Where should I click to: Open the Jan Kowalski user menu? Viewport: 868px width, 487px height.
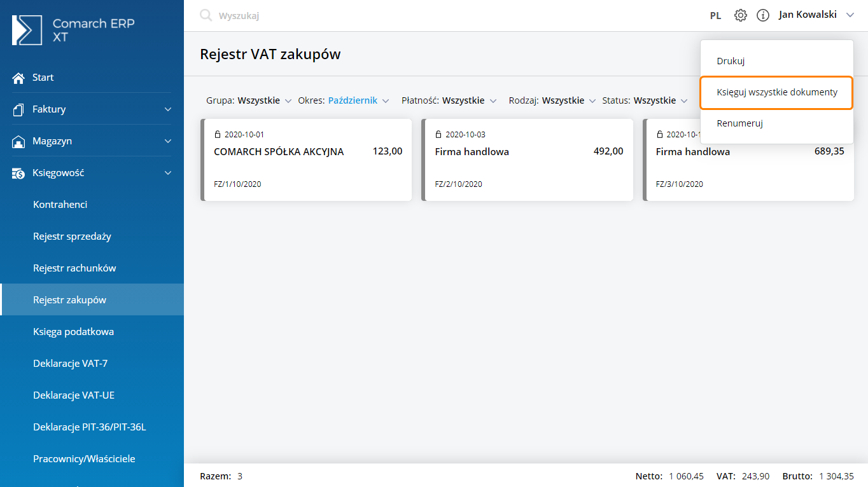pos(816,15)
